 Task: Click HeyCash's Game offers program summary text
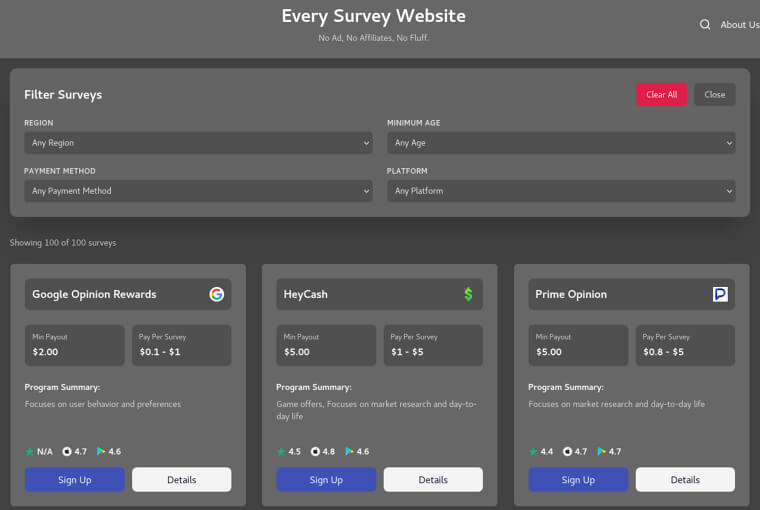pos(377,410)
